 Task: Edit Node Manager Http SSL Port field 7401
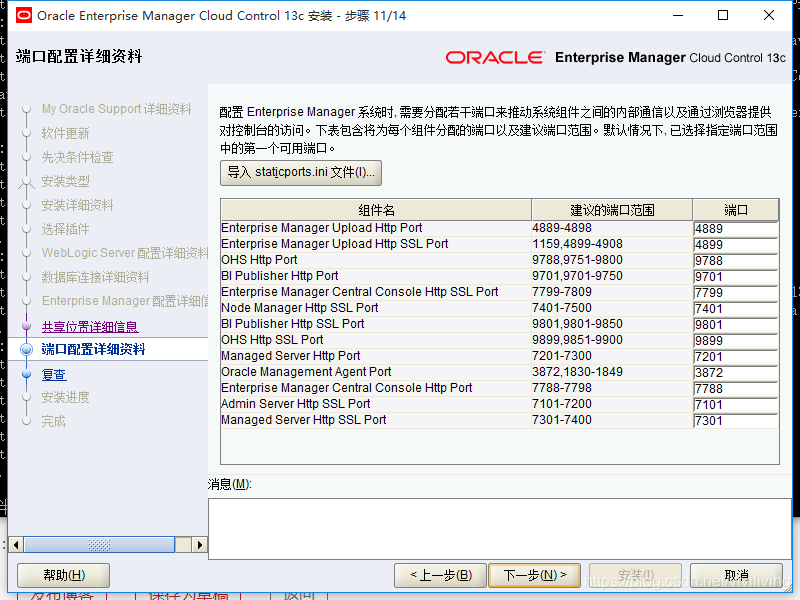[x=736, y=309]
